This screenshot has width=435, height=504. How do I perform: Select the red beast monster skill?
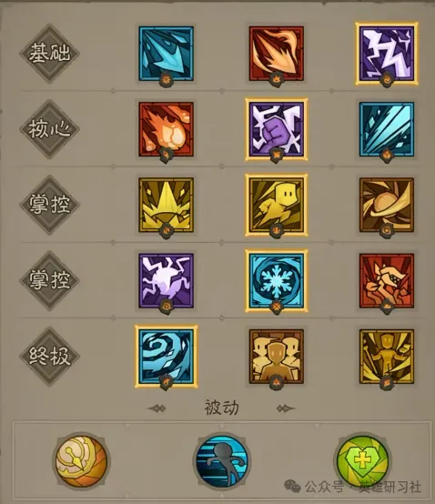(387, 280)
